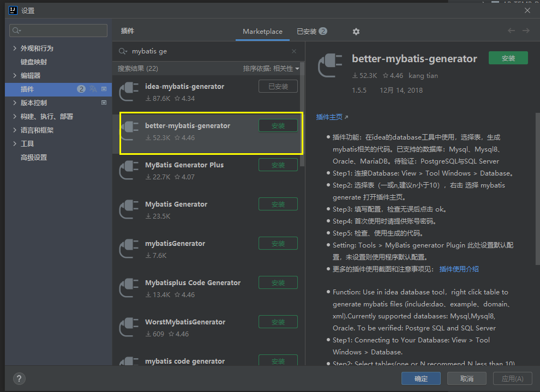Click the idea-mybatis-generator plugin icon
This screenshot has width=540, height=392.
coord(129,92)
